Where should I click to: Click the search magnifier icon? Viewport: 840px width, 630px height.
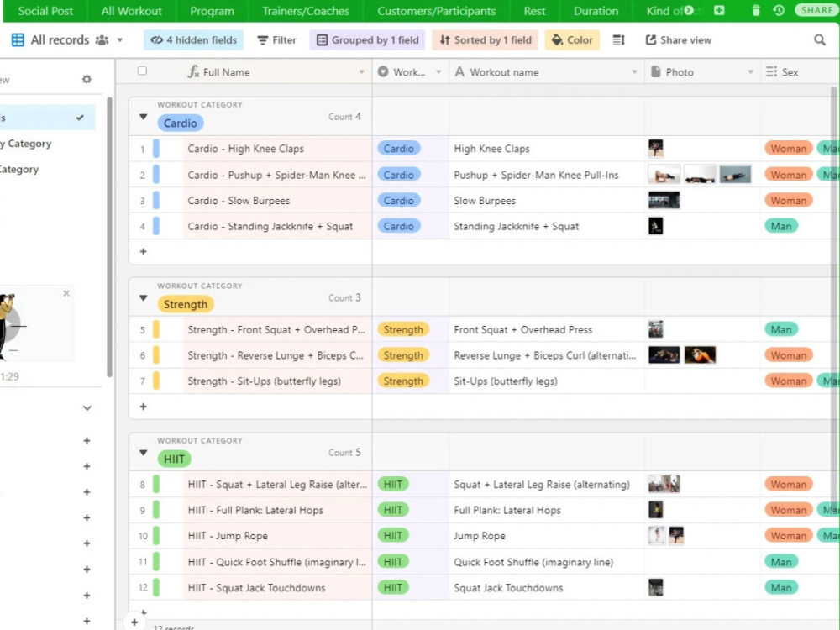(x=820, y=40)
